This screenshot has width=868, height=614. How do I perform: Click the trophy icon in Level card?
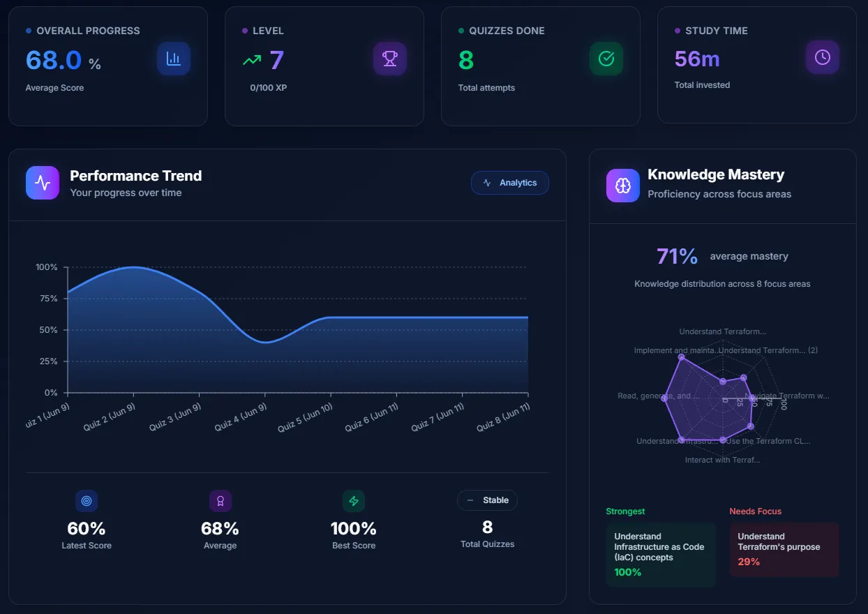(389, 59)
